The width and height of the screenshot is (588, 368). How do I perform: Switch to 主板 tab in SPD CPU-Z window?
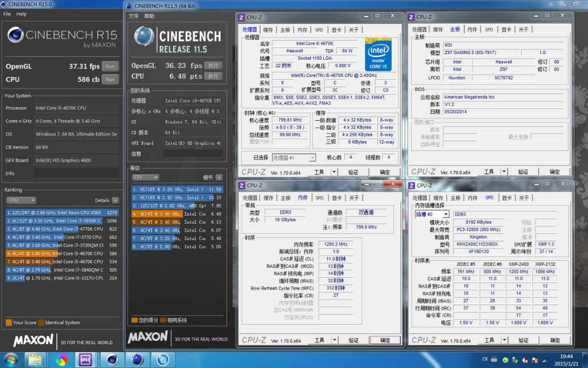[x=455, y=198]
